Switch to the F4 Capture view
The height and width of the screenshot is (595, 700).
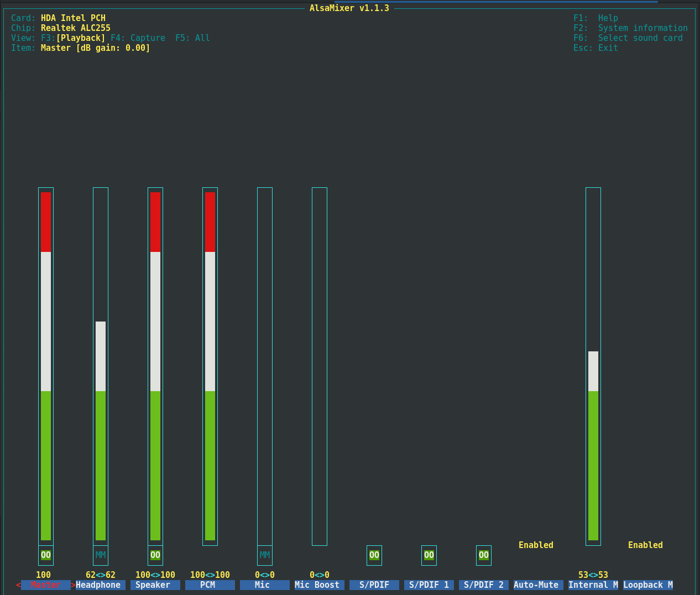pos(138,38)
